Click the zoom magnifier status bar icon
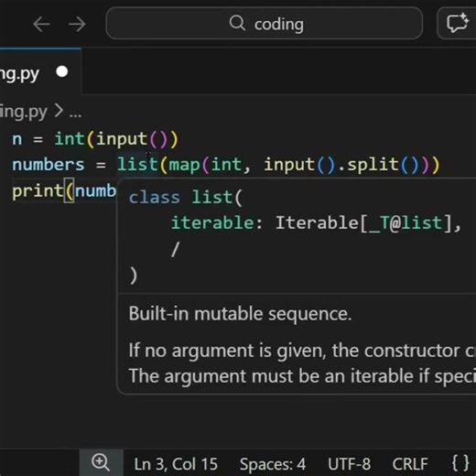The height and width of the screenshot is (476, 476). (101, 462)
